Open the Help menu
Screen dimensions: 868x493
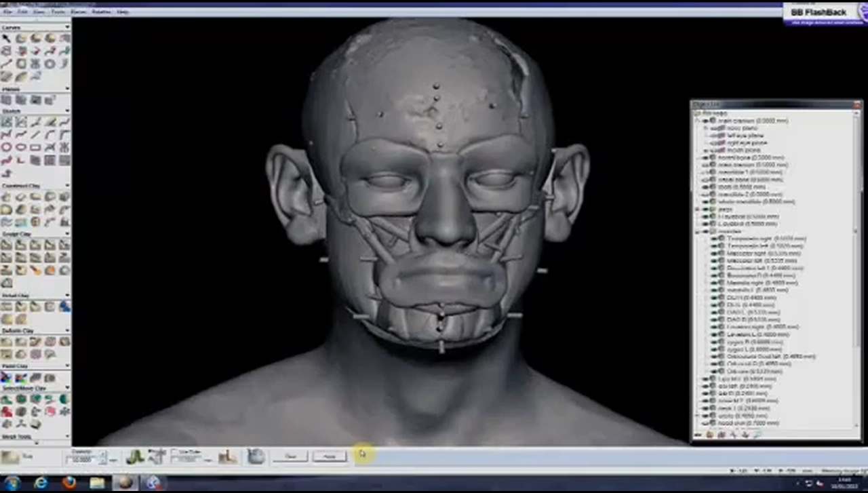123,12
